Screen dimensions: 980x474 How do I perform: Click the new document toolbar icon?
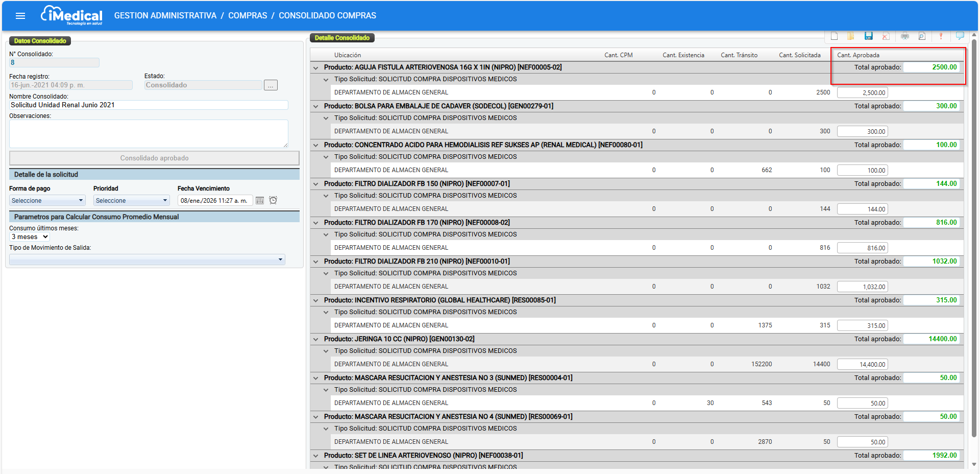tap(834, 36)
